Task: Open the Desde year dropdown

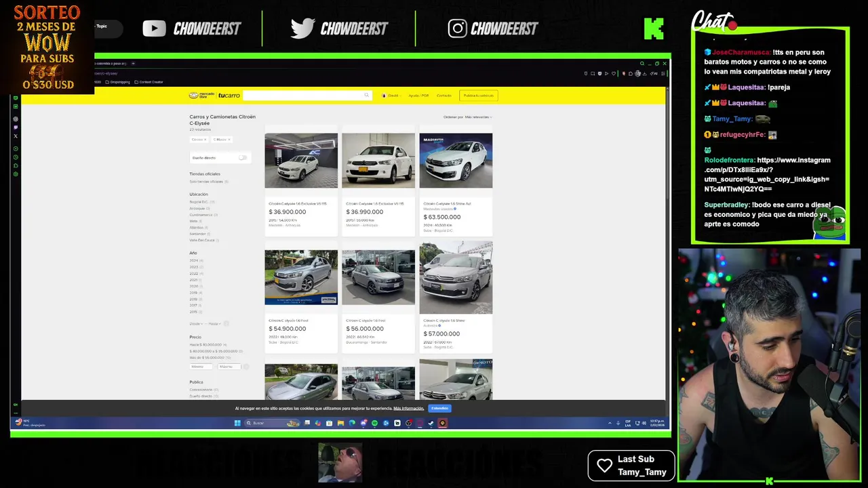Action: [x=196, y=323]
